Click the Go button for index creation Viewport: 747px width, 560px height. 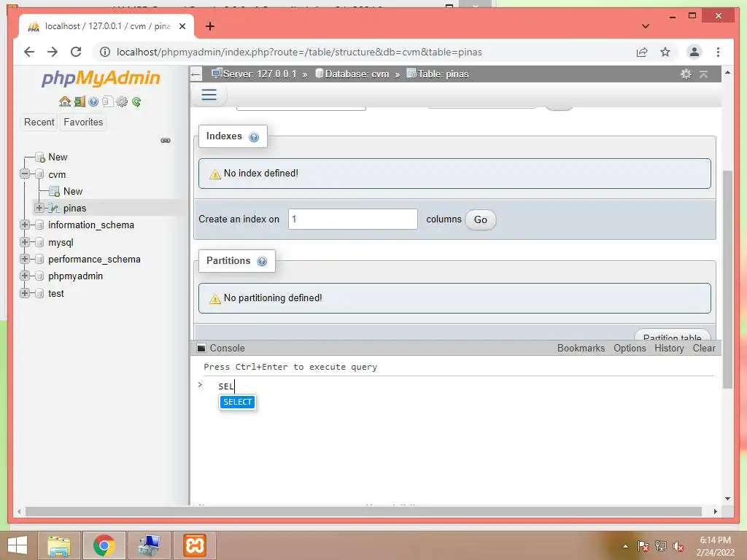click(x=480, y=219)
